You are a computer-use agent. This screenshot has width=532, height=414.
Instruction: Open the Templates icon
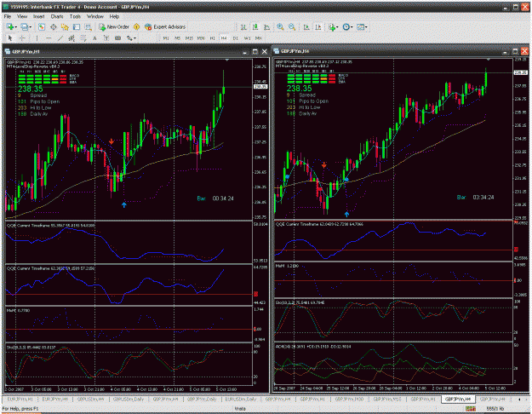pos(360,26)
